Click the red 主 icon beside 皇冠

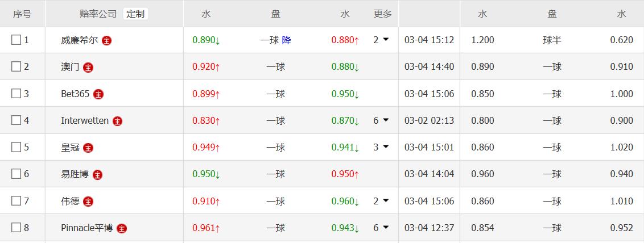click(x=88, y=148)
